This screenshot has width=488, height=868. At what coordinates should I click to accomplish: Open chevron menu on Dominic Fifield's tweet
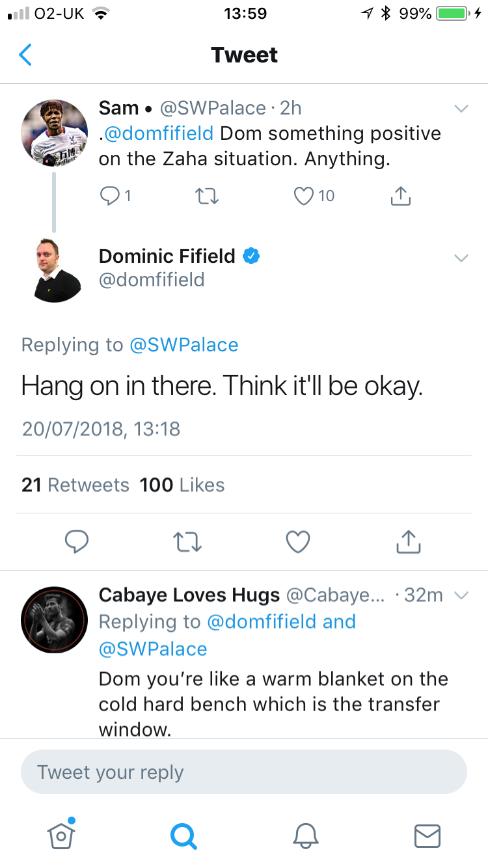tap(461, 258)
